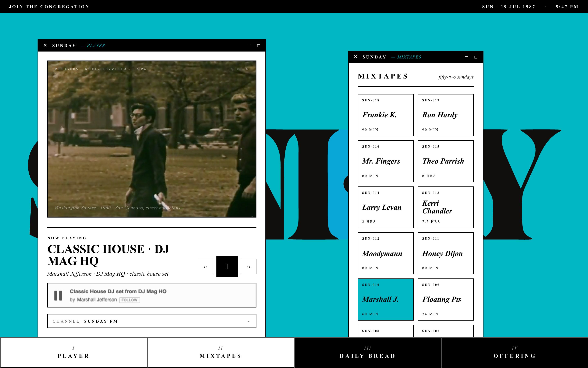Click the 5:47 PM clock
The height and width of the screenshot is (368, 588).
point(567,7)
